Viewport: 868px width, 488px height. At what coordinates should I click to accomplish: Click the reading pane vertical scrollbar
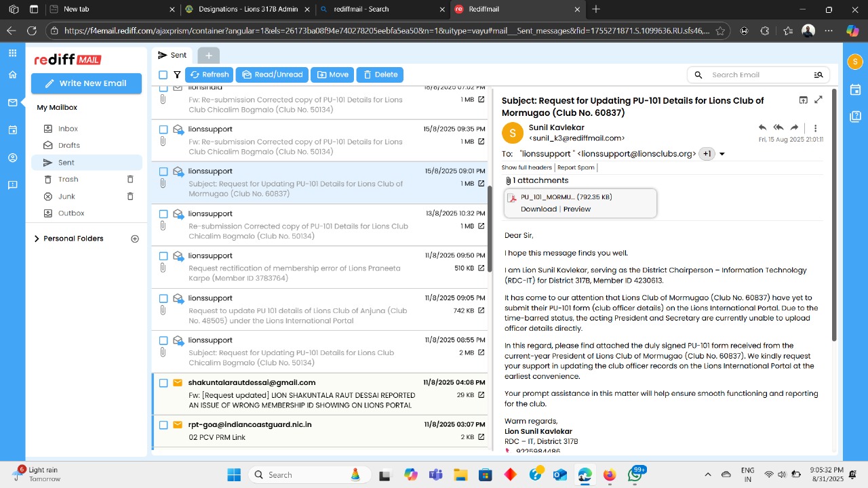tap(834, 215)
